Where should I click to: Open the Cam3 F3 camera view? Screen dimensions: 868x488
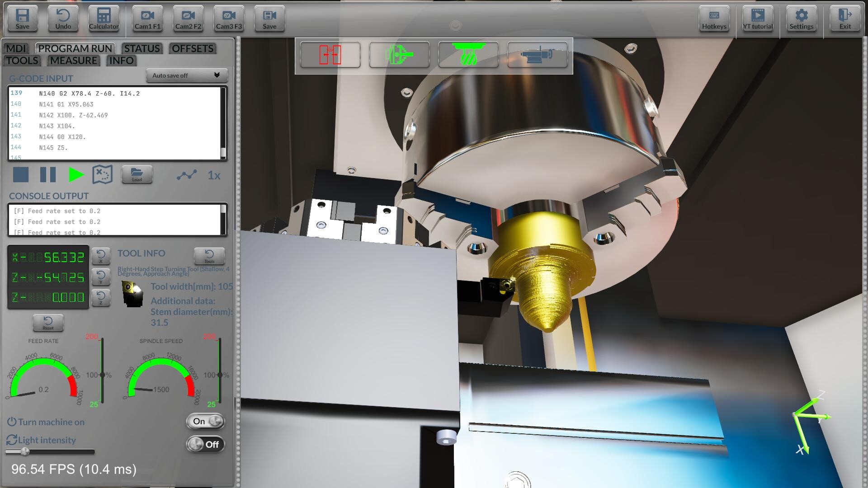[228, 19]
